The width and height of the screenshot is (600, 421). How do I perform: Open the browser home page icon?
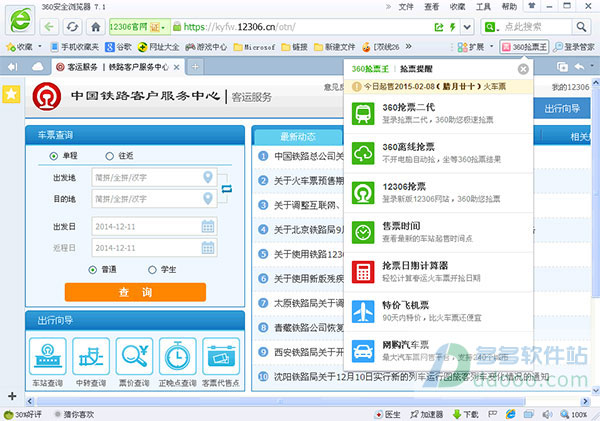pyautogui.click(x=96, y=27)
